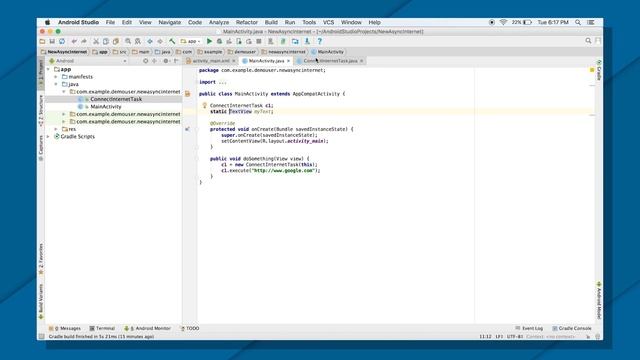Open Project Structure toolbar icon
Image resolution: width=640 pixels, height=360 pixels.
295,41
